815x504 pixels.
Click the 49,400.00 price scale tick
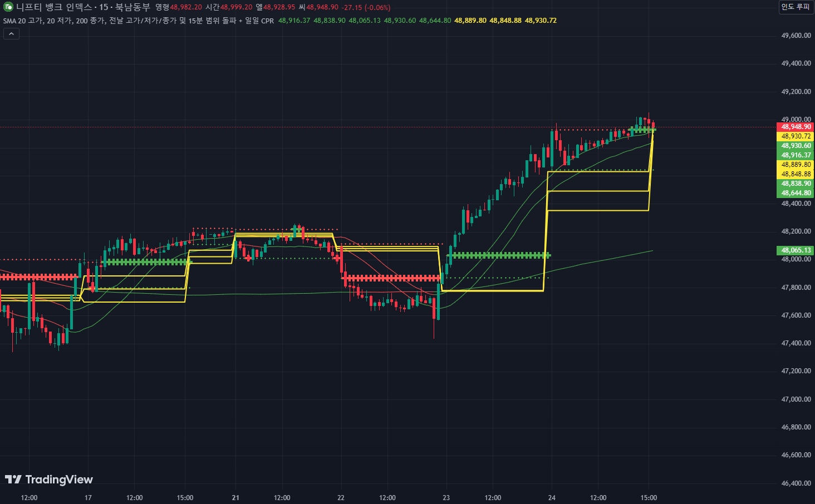click(796, 63)
